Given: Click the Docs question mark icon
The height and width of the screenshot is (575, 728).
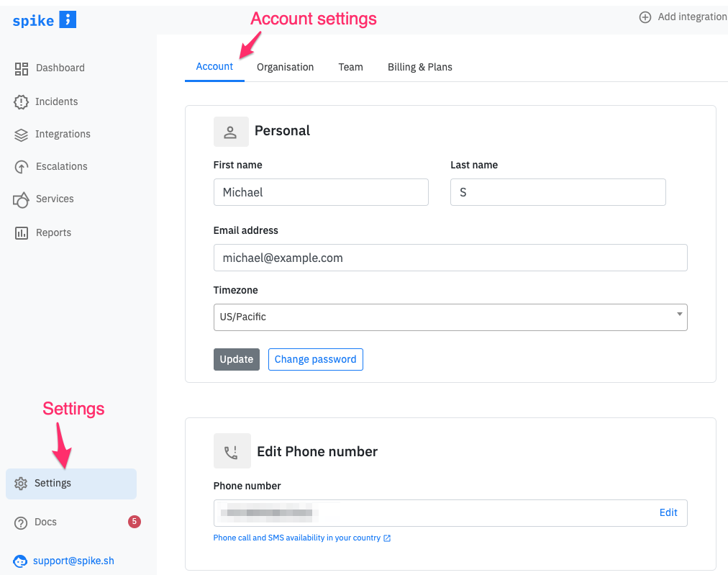Looking at the screenshot, I should [x=22, y=522].
